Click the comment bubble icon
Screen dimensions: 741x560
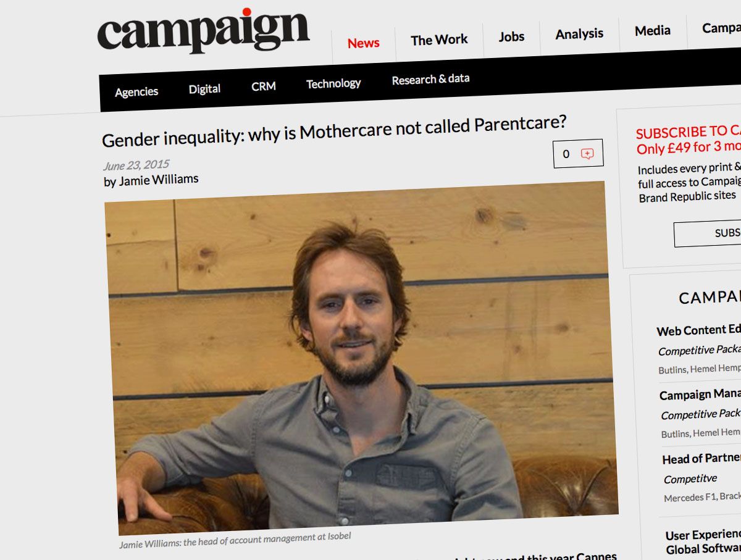click(x=587, y=154)
